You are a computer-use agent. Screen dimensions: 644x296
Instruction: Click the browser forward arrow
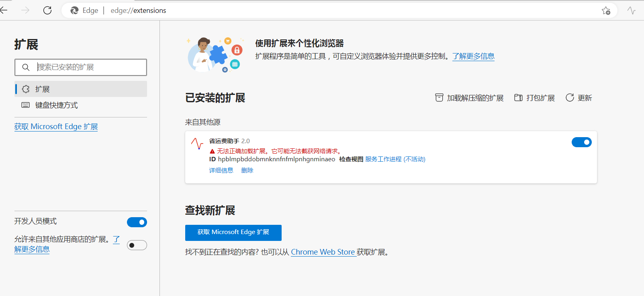pos(25,10)
